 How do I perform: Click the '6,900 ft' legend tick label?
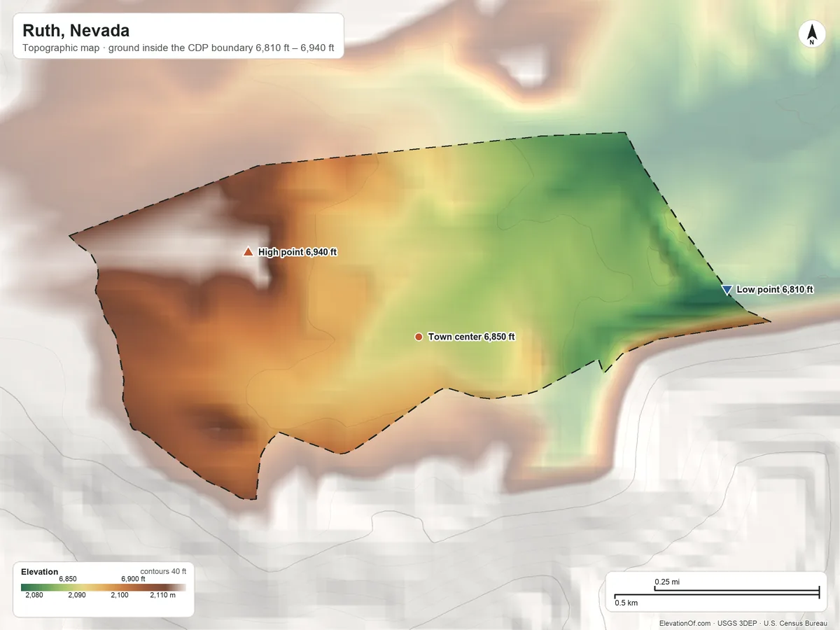[x=133, y=579]
